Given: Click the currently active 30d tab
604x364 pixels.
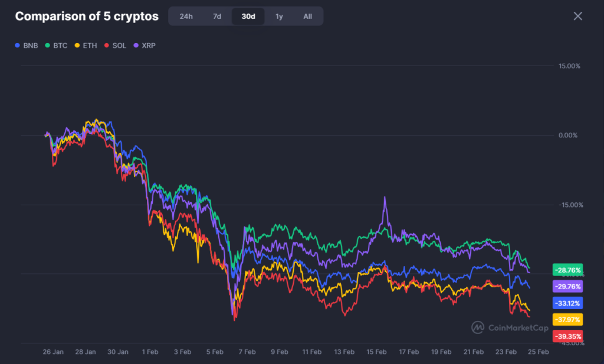Looking at the screenshot, I should [248, 16].
